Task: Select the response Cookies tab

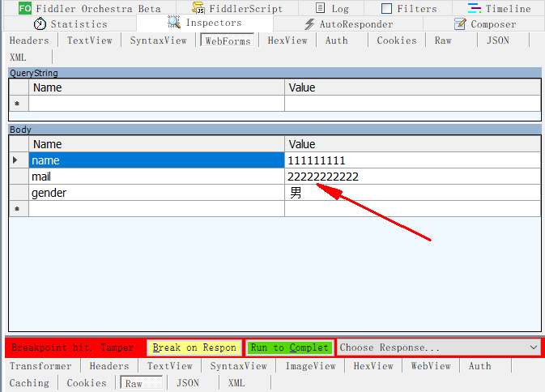Action: tap(87, 383)
